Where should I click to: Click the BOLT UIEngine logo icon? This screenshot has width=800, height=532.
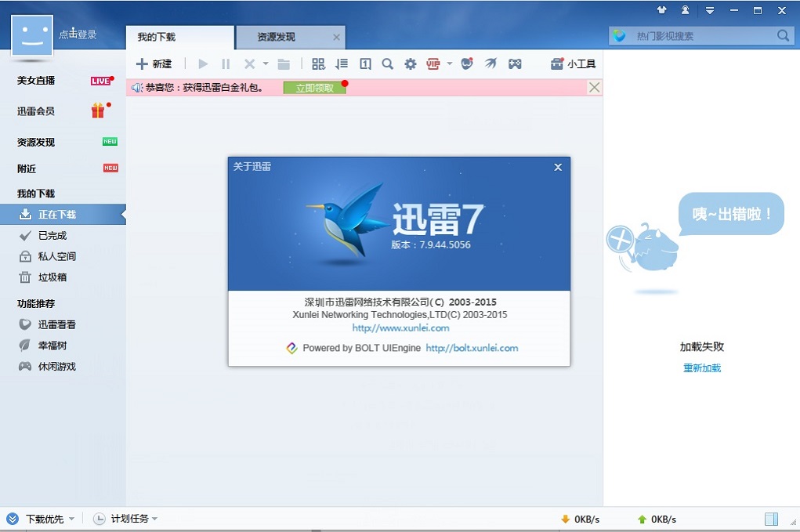(x=291, y=348)
